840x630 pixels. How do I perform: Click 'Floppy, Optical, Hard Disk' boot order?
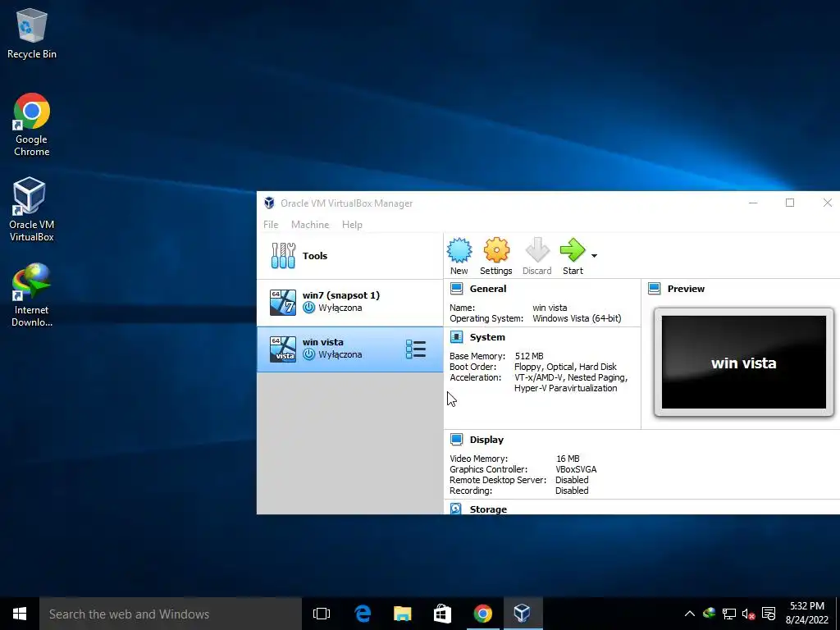[565, 367]
